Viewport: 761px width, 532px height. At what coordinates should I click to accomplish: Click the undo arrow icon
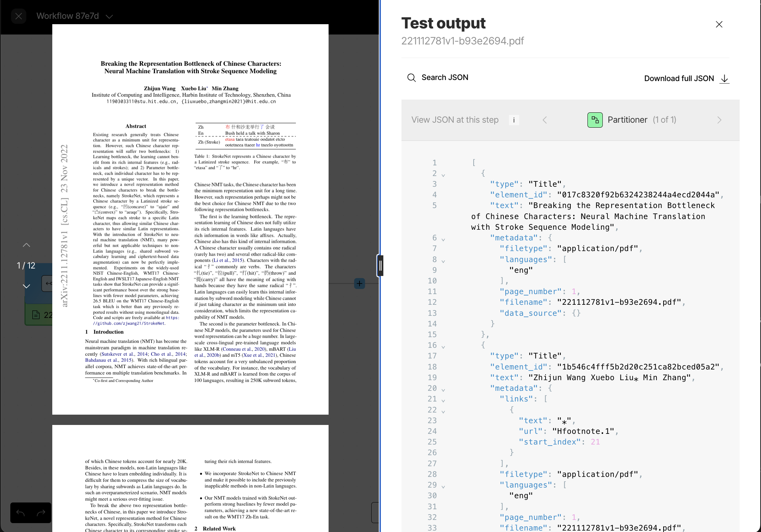[20, 513]
